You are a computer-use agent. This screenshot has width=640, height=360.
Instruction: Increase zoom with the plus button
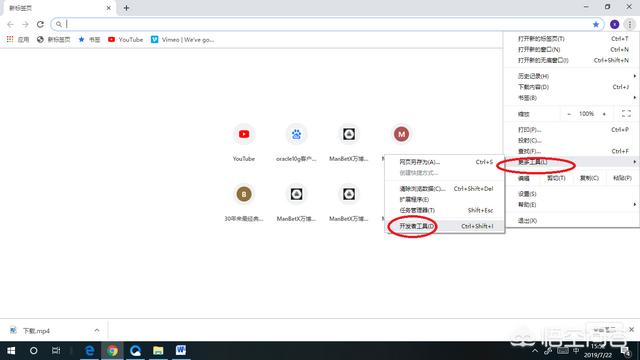click(x=604, y=114)
